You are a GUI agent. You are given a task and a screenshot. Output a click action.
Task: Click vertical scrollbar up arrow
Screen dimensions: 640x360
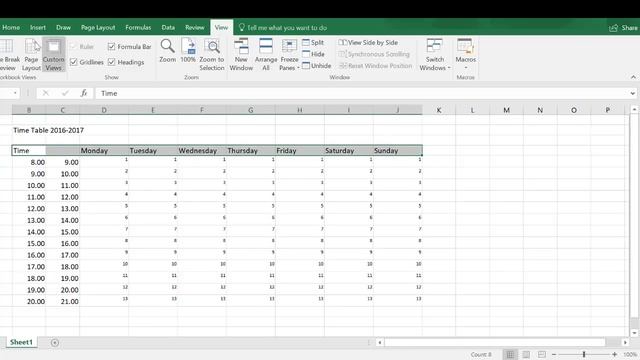tap(634, 109)
